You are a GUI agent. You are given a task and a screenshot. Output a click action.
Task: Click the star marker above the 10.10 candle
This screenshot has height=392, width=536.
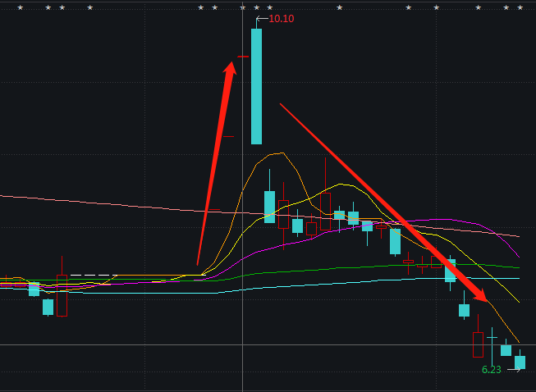pyautogui.click(x=257, y=7)
